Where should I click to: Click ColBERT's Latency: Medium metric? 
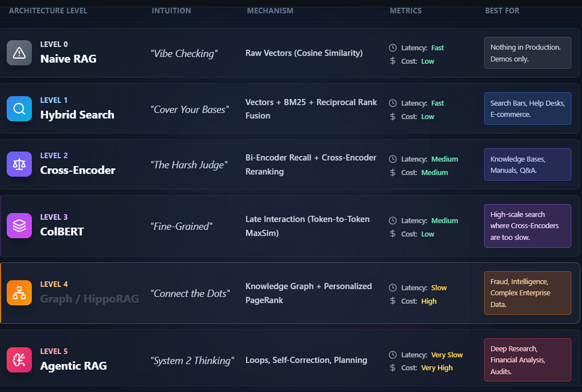tap(423, 221)
